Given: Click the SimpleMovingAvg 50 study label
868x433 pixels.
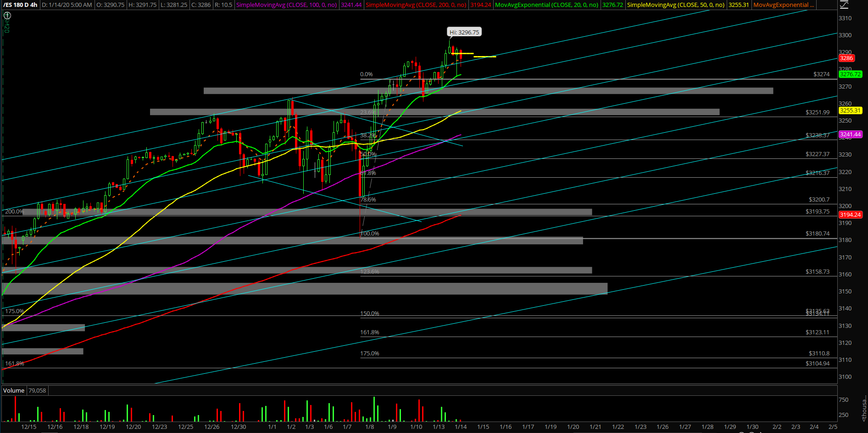Looking at the screenshot, I should click(x=676, y=5).
